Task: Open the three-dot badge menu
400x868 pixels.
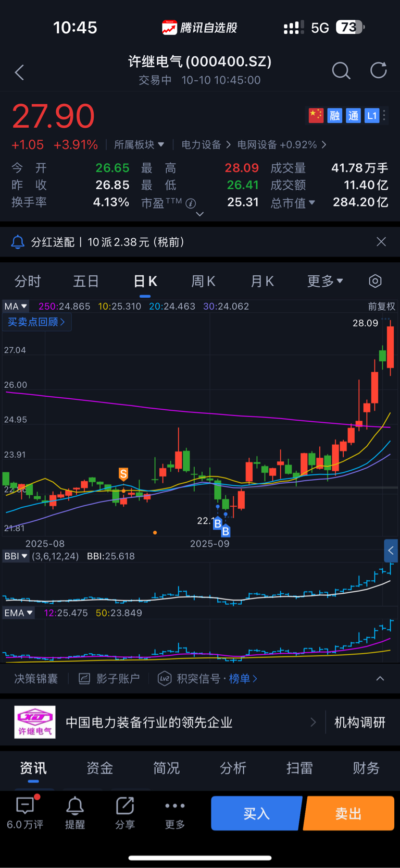Action: point(384,115)
